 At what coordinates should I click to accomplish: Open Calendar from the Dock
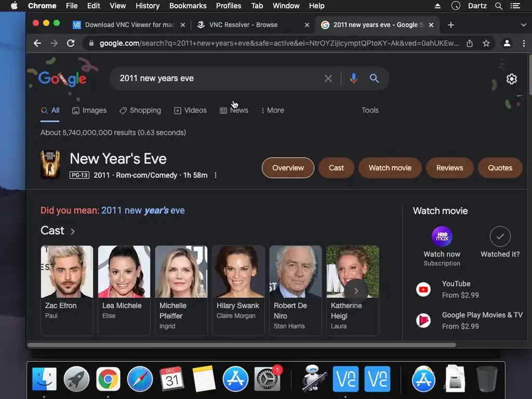click(x=171, y=379)
